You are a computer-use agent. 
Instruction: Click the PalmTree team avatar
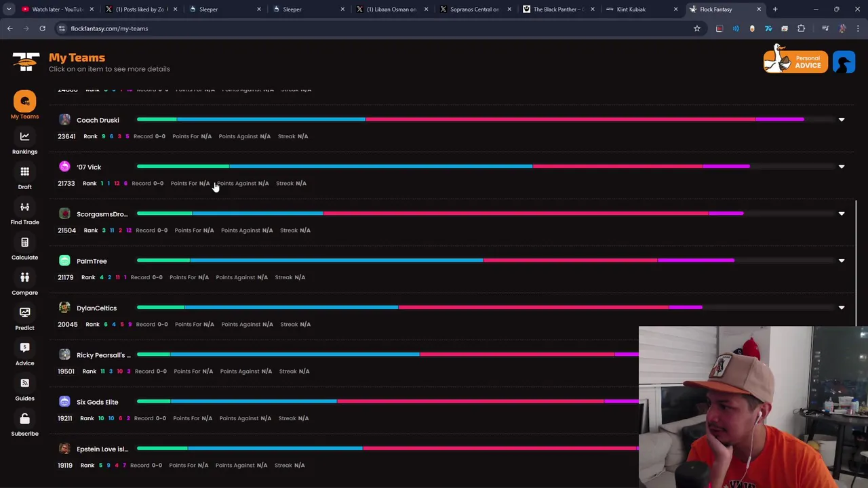[64, 261]
